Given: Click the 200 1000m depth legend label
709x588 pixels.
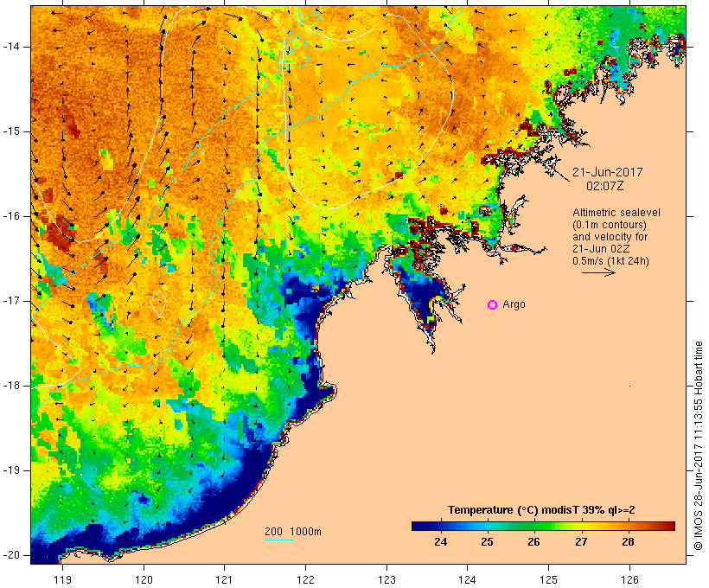Looking at the screenshot, I should coord(293,532).
